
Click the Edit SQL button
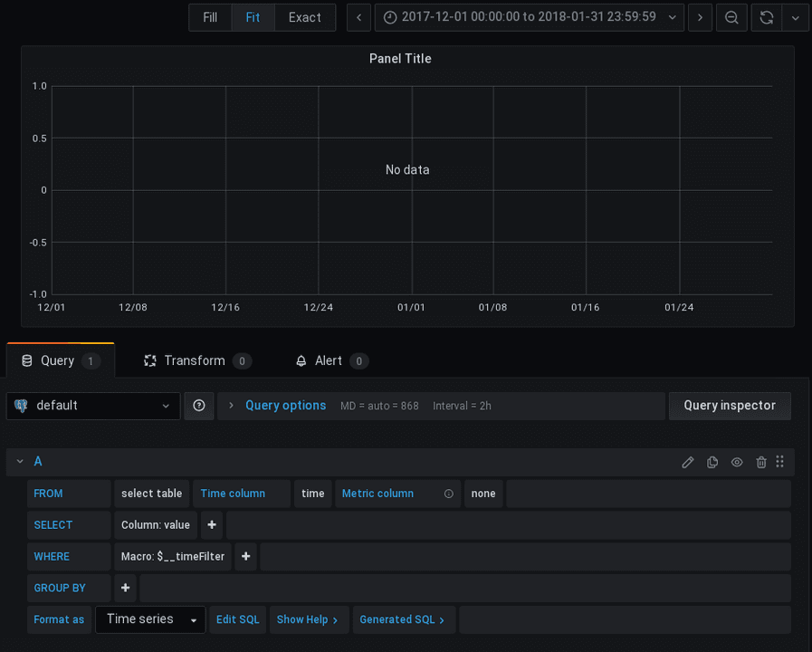tap(237, 619)
